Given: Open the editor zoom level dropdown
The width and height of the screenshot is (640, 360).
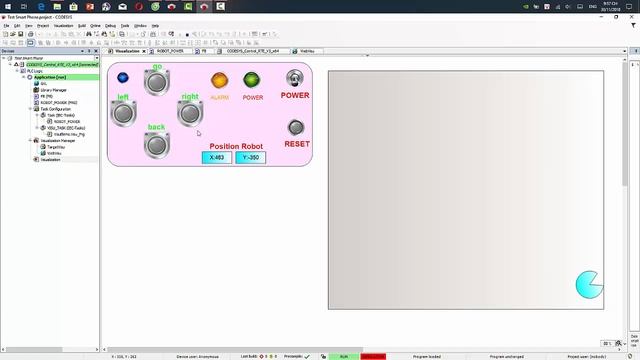Looking at the screenshot, I should click(x=624, y=344).
